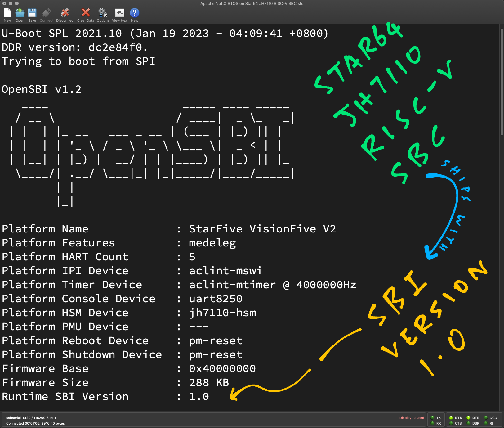Screen dimensions: 504x428
Task: Click the RI status light
Action: [x=486, y=423]
